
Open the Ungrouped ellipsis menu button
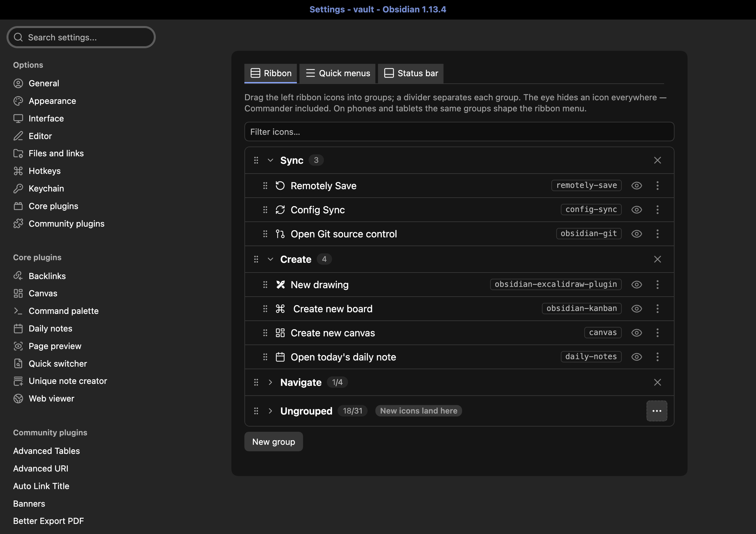tap(657, 411)
